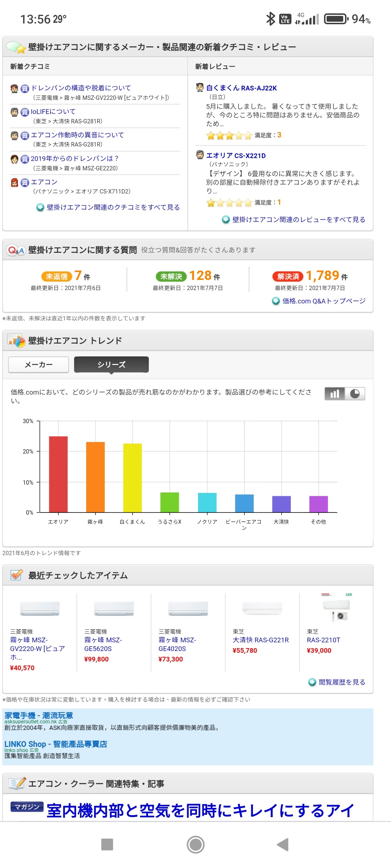Screen dimensions: 391x868
Task: Click reviewer avatar beside 白くまくん RAS-AJ22K
Action: coord(200,88)
